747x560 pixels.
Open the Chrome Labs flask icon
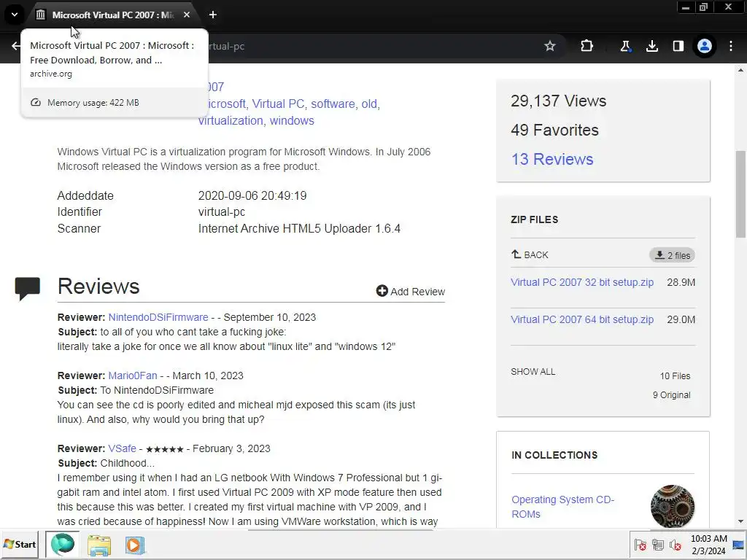[625, 46]
